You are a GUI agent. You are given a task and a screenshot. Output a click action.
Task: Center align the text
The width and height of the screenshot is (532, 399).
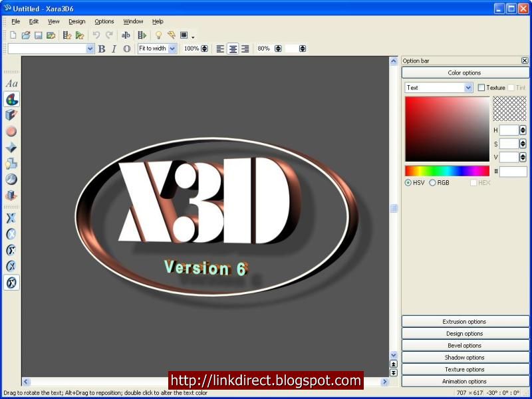(233, 49)
